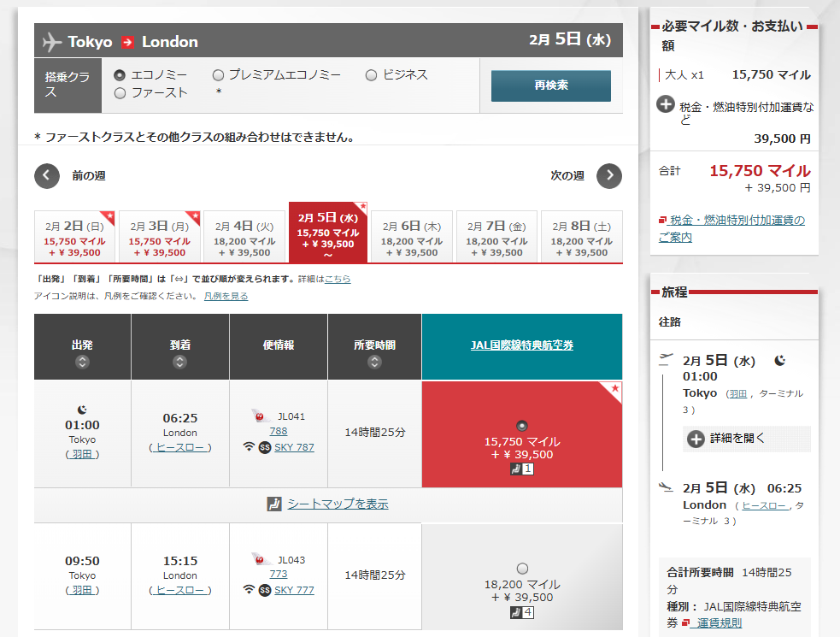
Task: Go to next week with right arrow
Action: click(609, 176)
